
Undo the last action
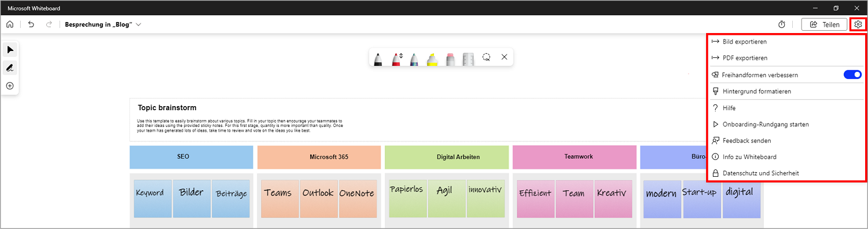31,24
